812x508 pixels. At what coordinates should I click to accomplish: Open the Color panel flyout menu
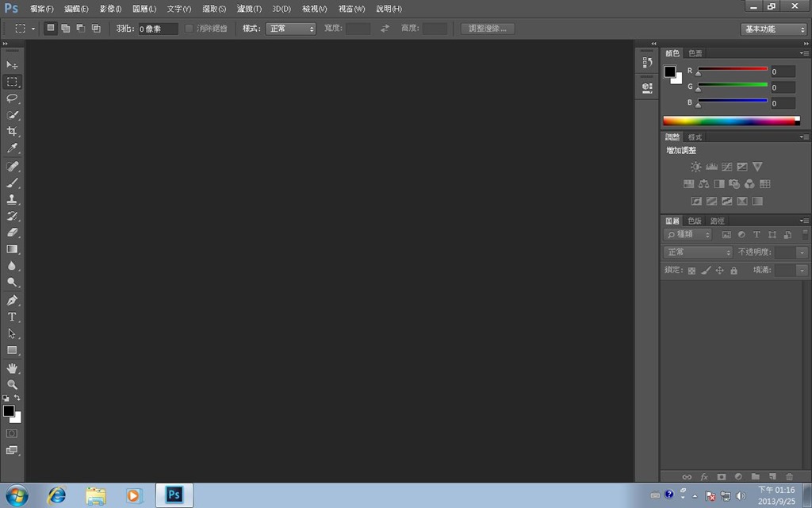(x=804, y=53)
